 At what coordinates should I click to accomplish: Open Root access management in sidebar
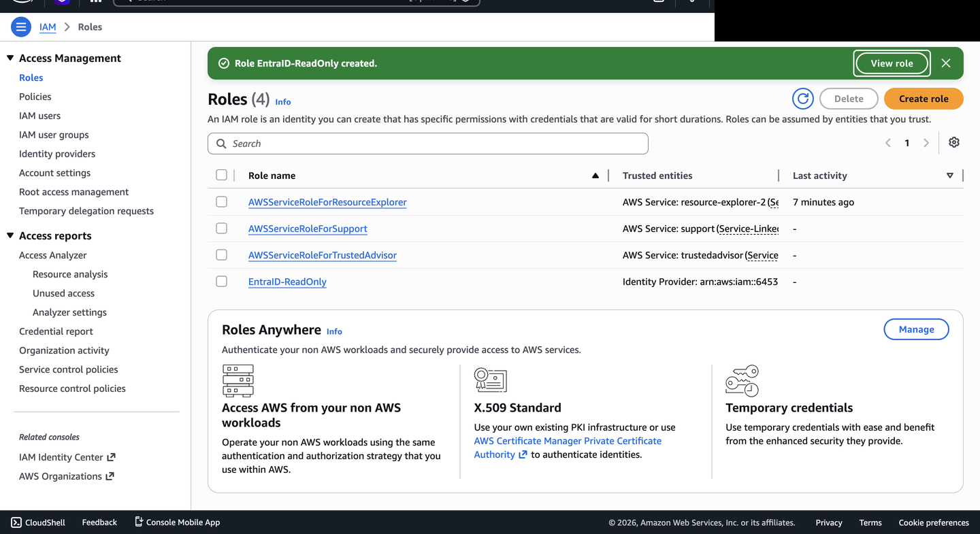point(73,192)
